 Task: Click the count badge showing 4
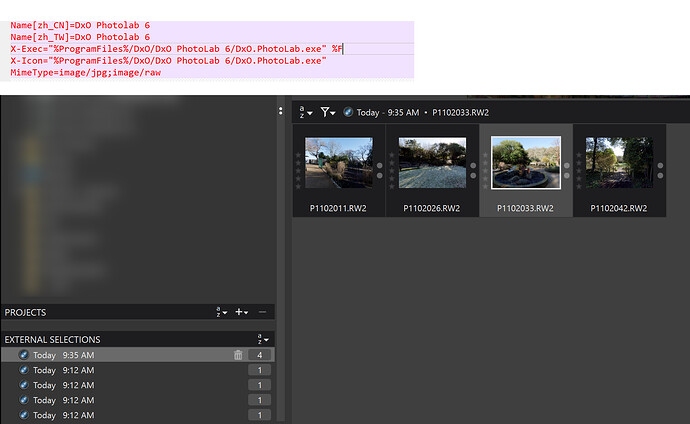tap(260, 355)
